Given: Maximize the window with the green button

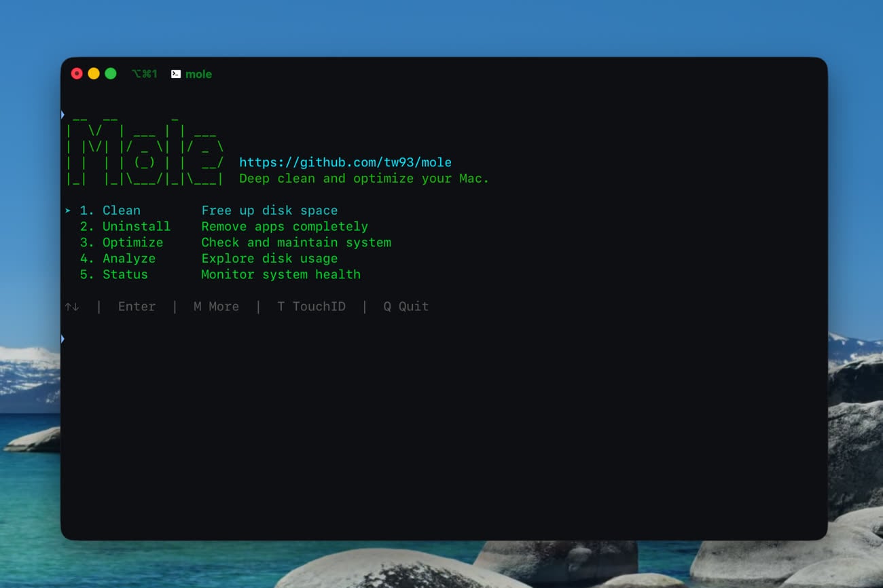Looking at the screenshot, I should 111,73.
